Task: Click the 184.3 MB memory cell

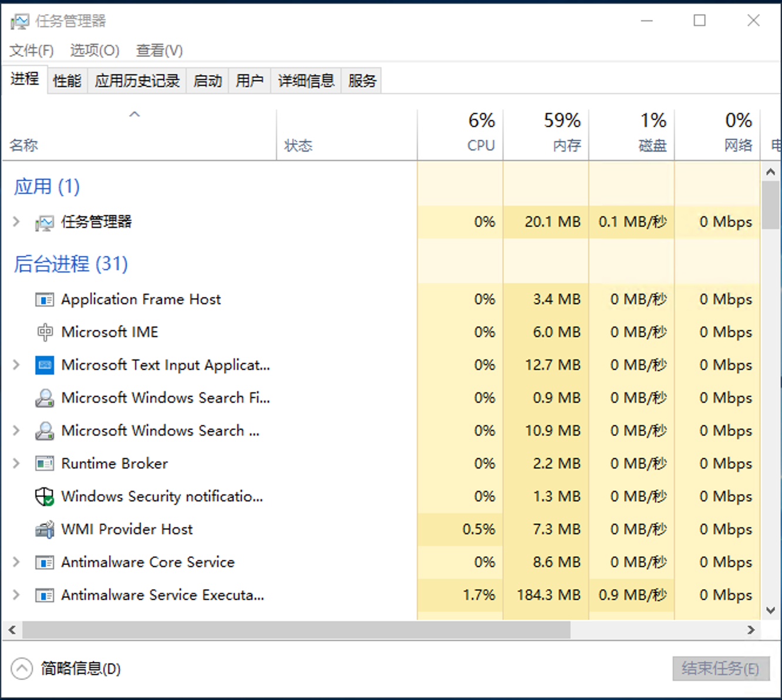Action: click(546, 595)
